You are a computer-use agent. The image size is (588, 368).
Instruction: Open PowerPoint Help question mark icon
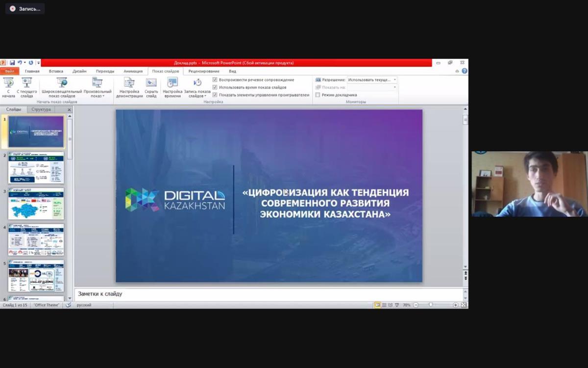(x=464, y=71)
